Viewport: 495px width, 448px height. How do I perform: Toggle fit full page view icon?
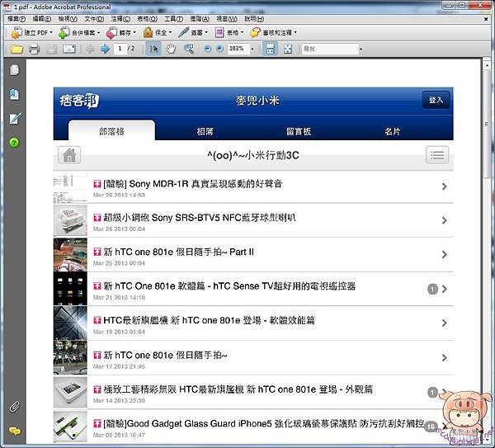288,49
